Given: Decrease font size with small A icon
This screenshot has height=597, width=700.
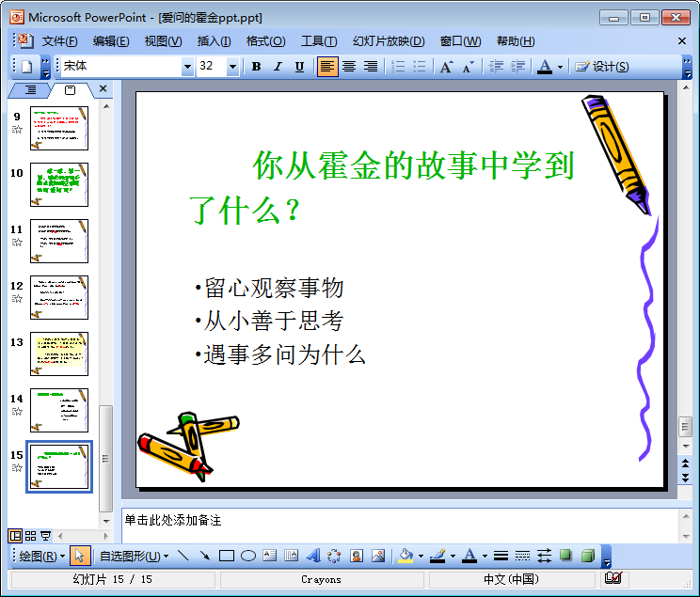Looking at the screenshot, I should click(x=468, y=67).
